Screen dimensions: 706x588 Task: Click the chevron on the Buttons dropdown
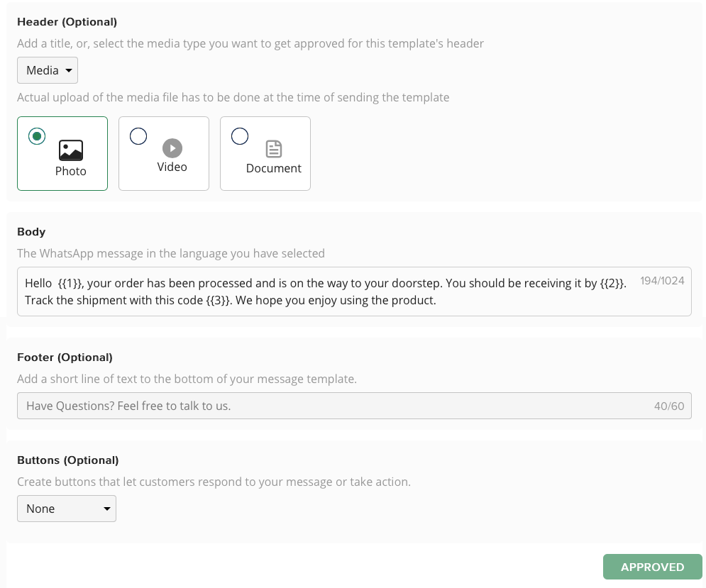(108, 509)
